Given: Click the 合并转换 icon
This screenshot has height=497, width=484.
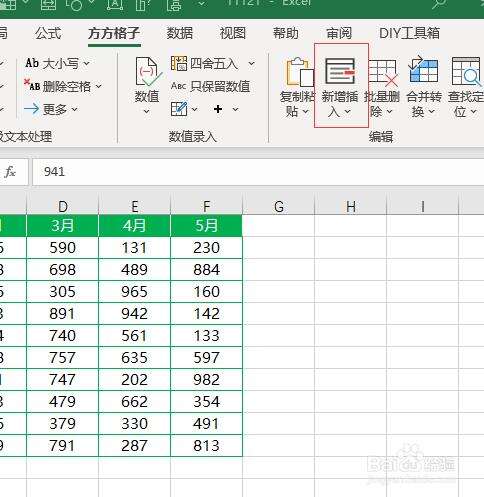Looking at the screenshot, I should click(423, 70).
